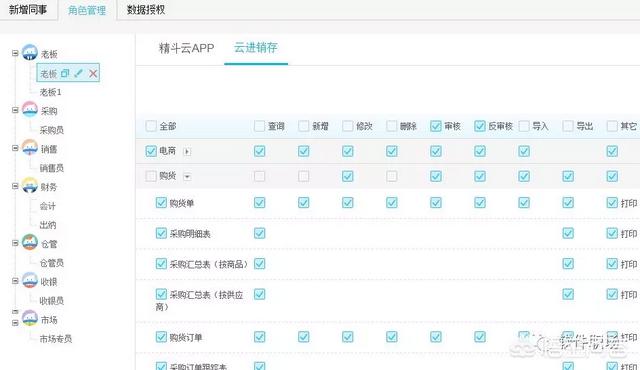Screen dimensions: 640x370
Task: Switch to the 角色管理 tab
Action: tap(87, 10)
